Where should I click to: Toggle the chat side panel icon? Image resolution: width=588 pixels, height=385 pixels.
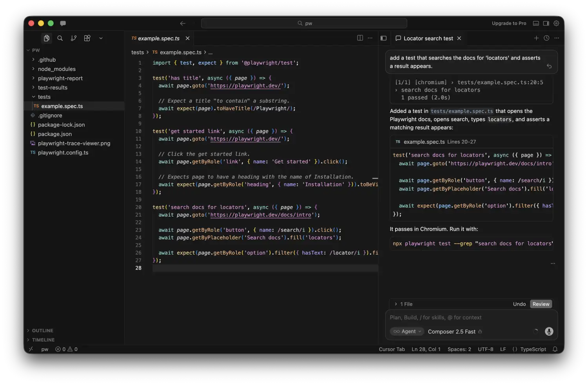pyautogui.click(x=383, y=38)
